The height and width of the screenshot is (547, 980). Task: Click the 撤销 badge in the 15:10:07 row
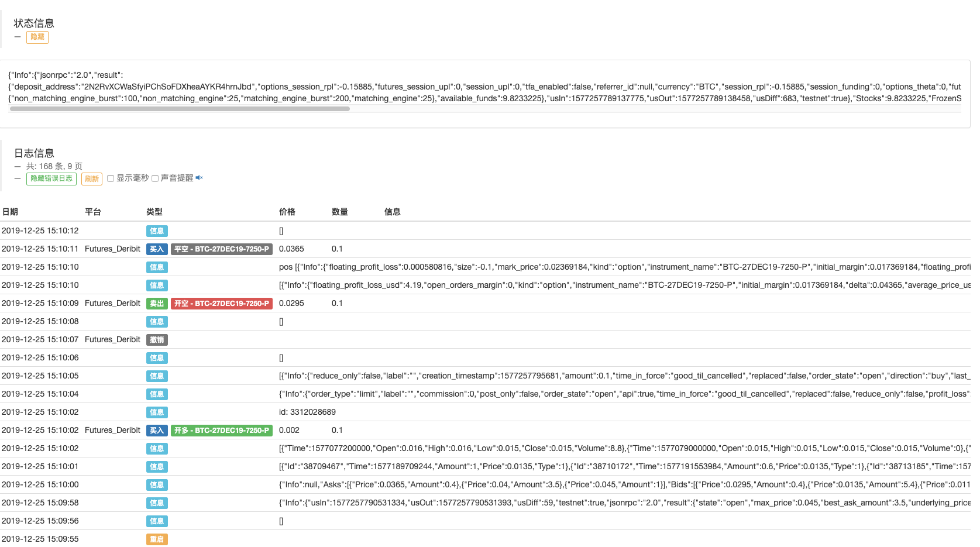click(x=157, y=340)
